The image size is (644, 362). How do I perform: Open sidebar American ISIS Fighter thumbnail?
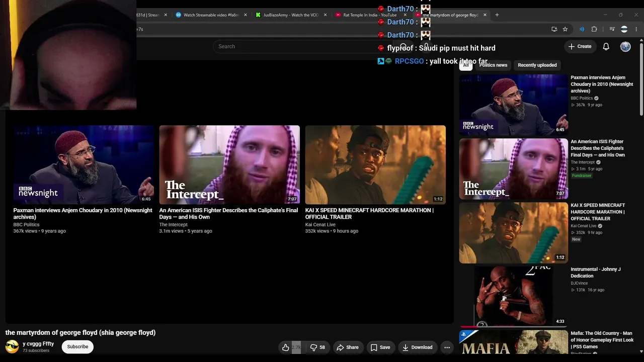tap(513, 169)
